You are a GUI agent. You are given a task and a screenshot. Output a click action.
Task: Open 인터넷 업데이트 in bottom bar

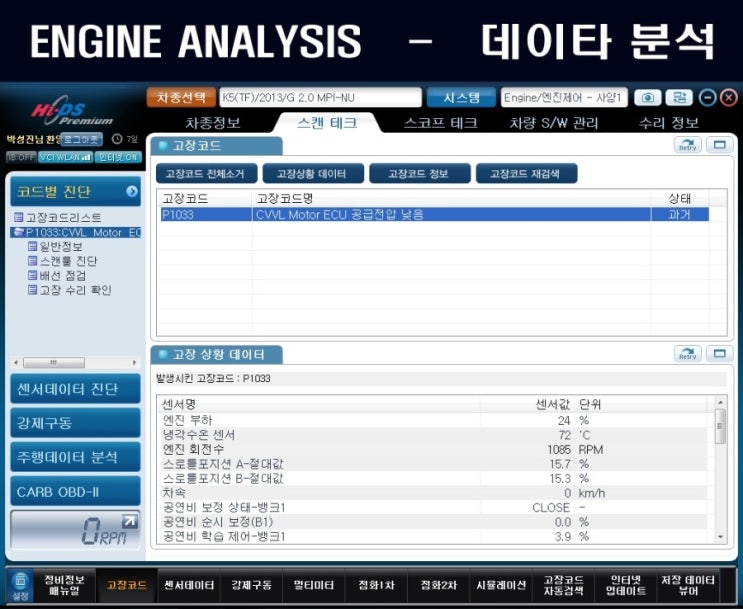[x=626, y=586]
